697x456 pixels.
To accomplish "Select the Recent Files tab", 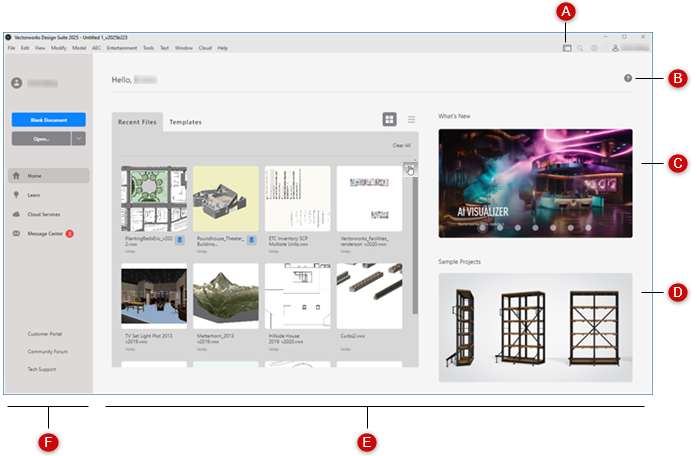I will pos(137,122).
